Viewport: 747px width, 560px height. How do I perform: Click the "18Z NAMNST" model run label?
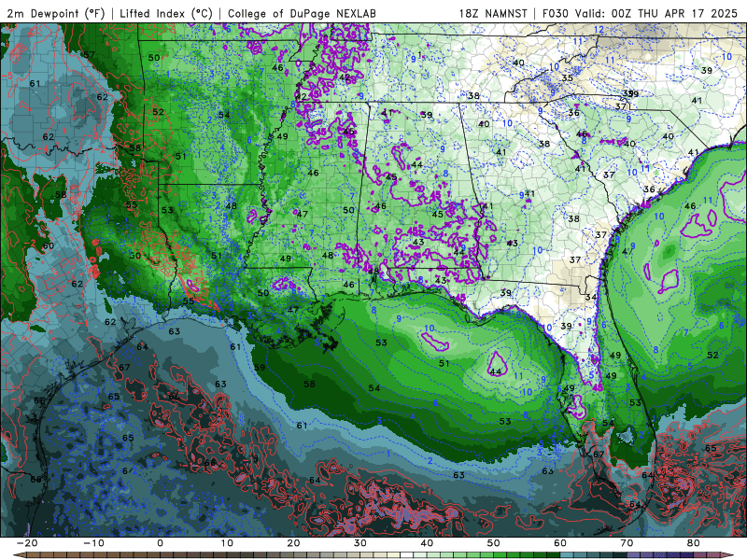click(x=493, y=13)
